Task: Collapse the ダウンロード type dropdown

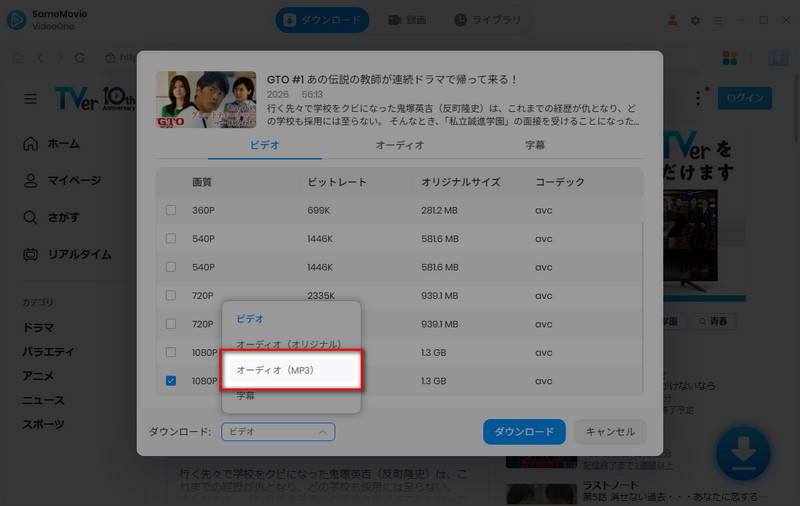Action: (278, 432)
